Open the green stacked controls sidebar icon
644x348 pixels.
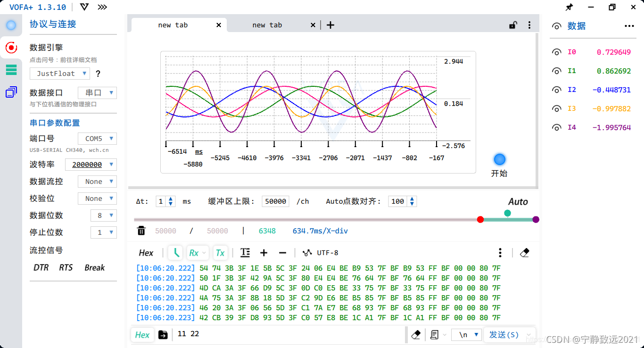tap(11, 70)
